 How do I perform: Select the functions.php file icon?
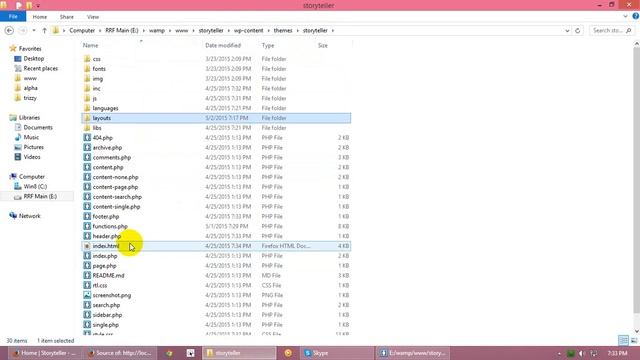[87, 226]
